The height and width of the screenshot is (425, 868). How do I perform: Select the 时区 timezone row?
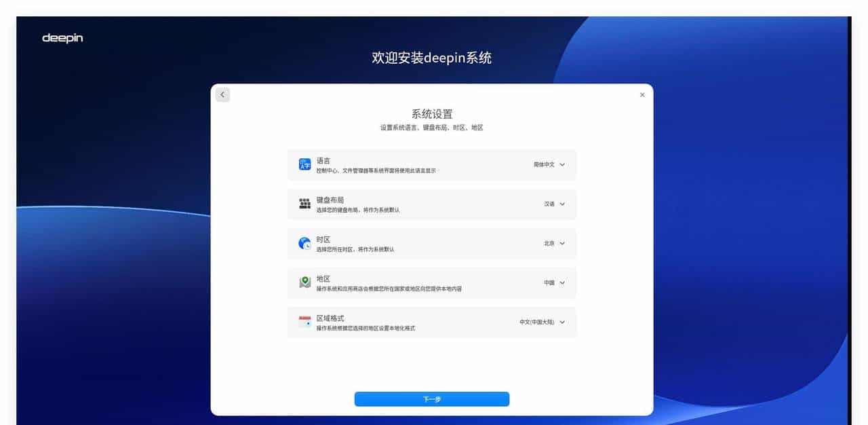click(x=432, y=243)
